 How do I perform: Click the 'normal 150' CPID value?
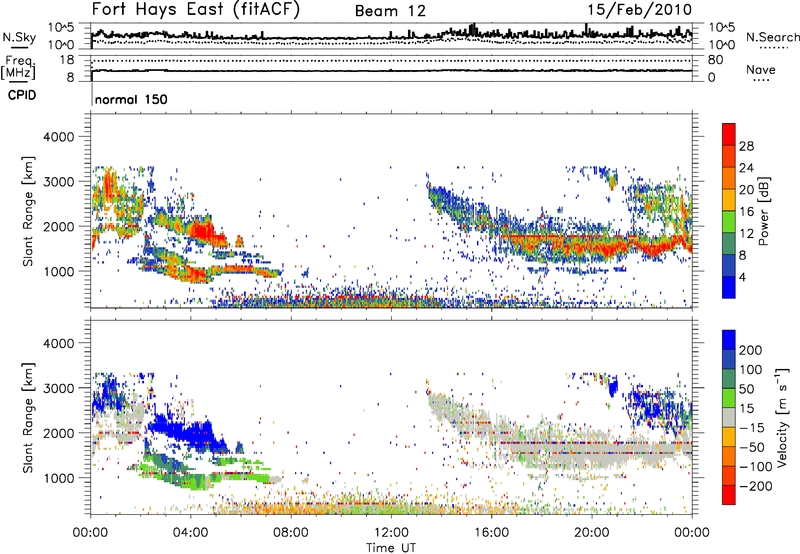131,99
